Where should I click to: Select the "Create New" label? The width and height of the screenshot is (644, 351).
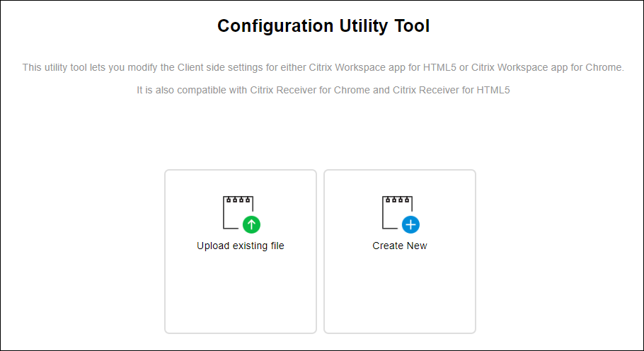tap(400, 246)
